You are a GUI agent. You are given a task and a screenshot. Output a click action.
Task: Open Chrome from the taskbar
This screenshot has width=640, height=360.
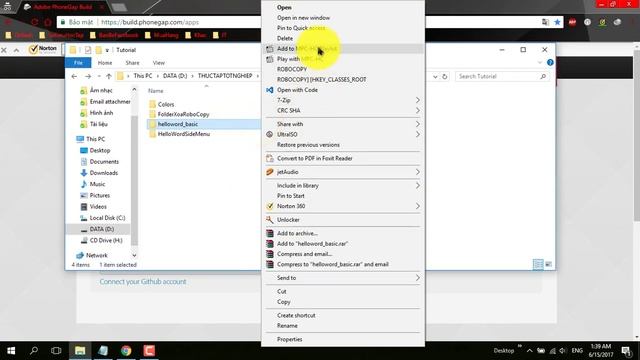pos(126,351)
